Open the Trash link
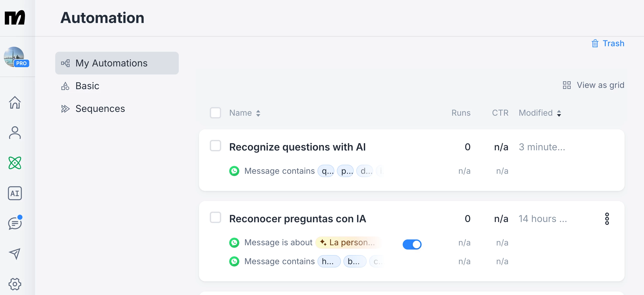 (608, 43)
